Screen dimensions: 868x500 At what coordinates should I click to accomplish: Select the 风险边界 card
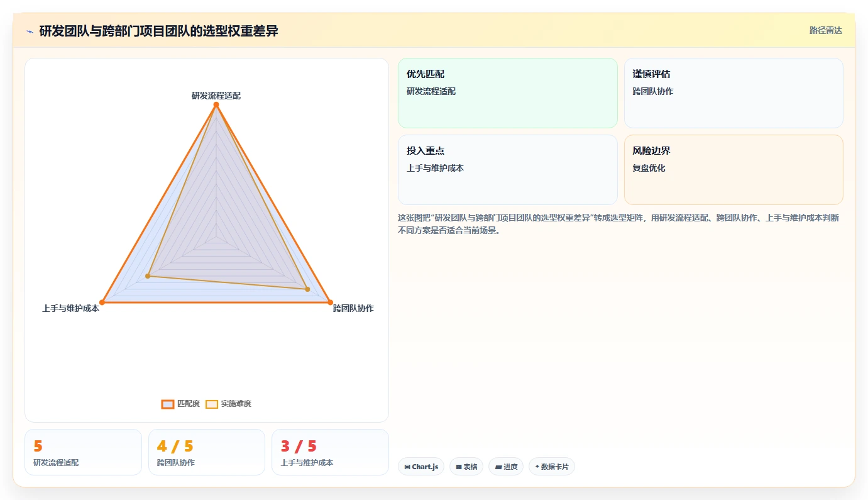click(x=733, y=170)
